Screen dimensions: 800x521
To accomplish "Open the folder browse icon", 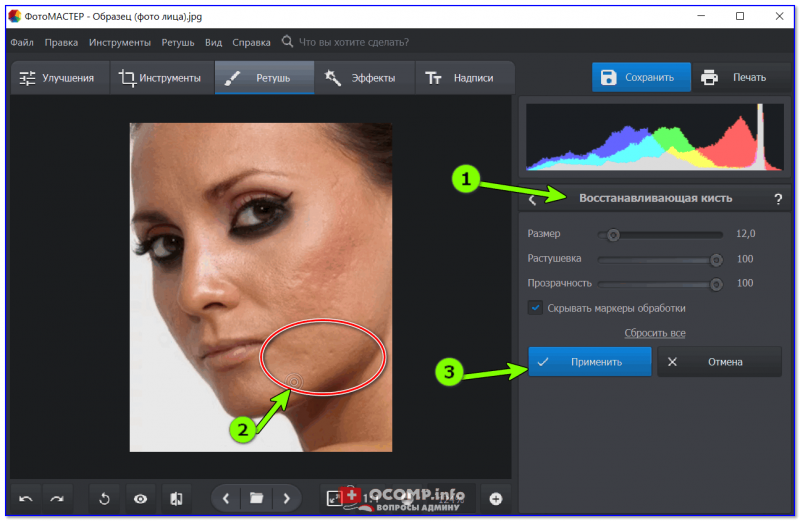I will click(256, 499).
